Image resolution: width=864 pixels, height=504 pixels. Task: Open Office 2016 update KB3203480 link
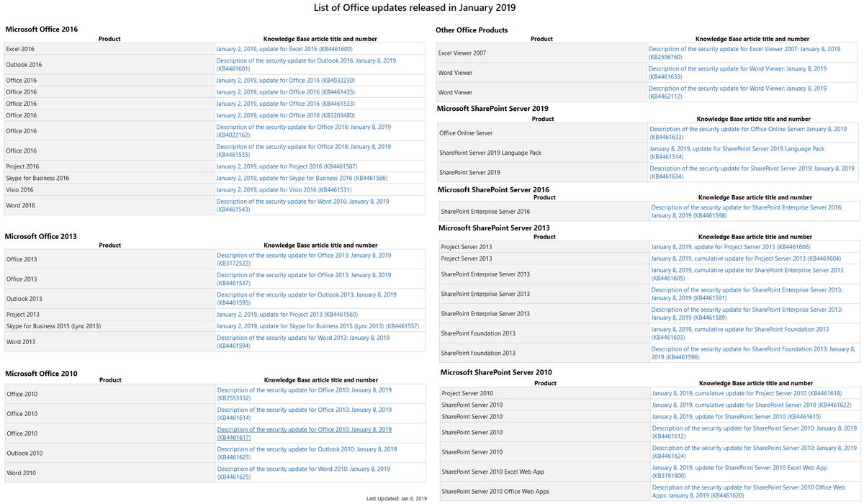point(285,115)
